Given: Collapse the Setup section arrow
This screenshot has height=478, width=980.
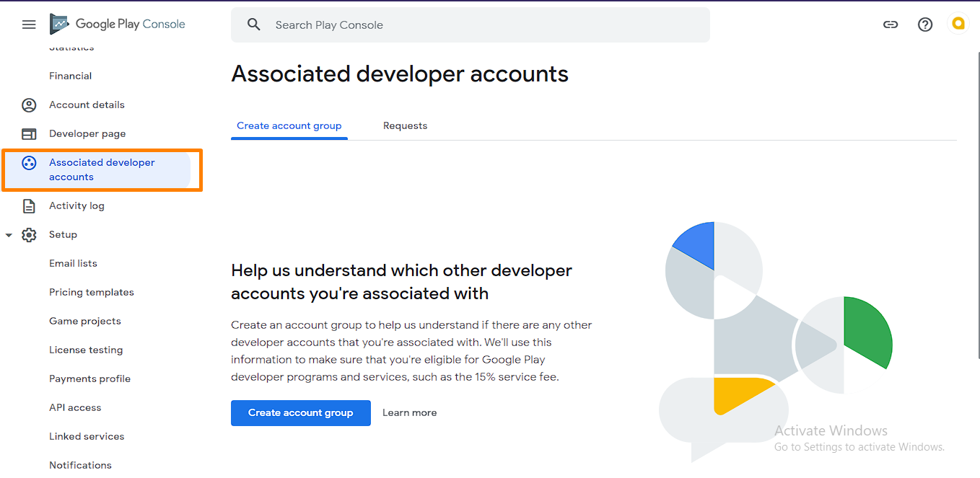Looking at the screenshot, I should pos(9,235).
